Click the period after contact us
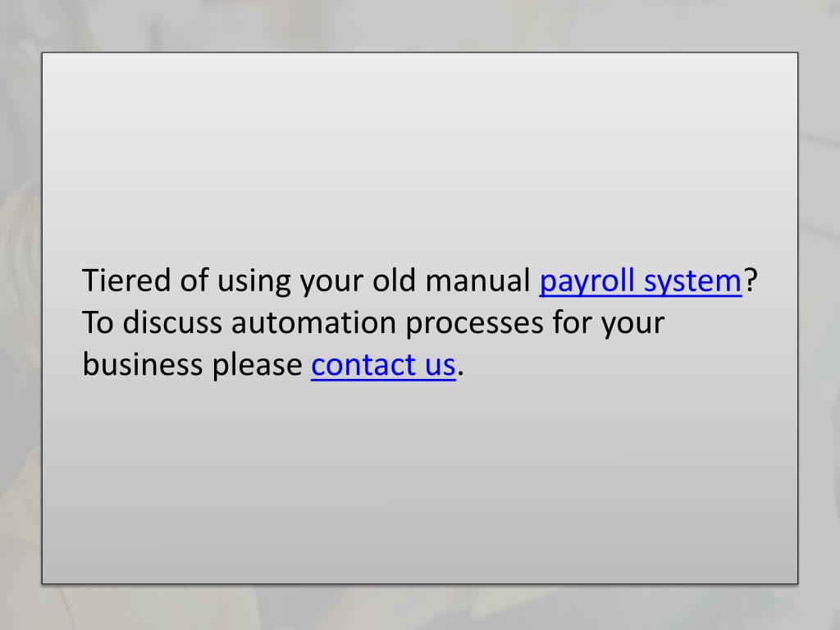 pos(461,374)
